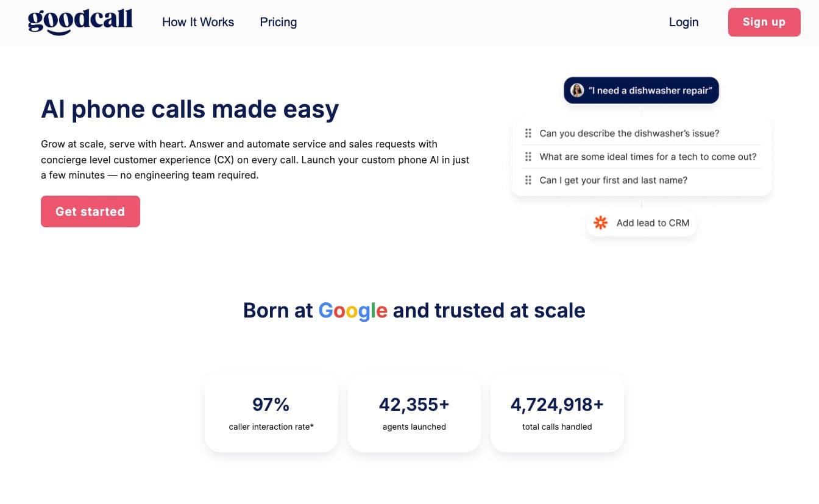Click the 4,724,918+ total calls handled card
Image resolution: width=819 pixels, height=504 pixels.
tap(557, 413)
